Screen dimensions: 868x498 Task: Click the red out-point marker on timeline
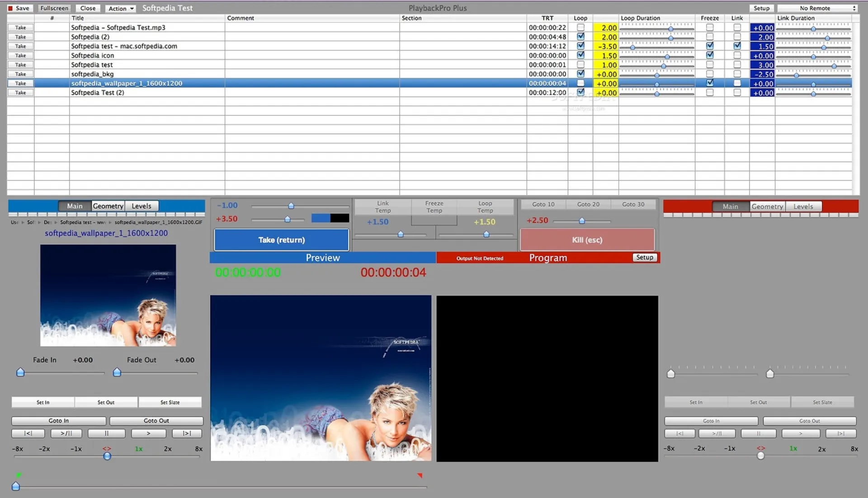coord(420,475)
